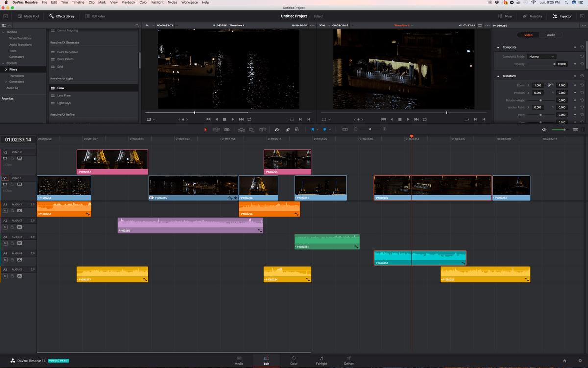Switch to the Color page tab

[294, 360]
